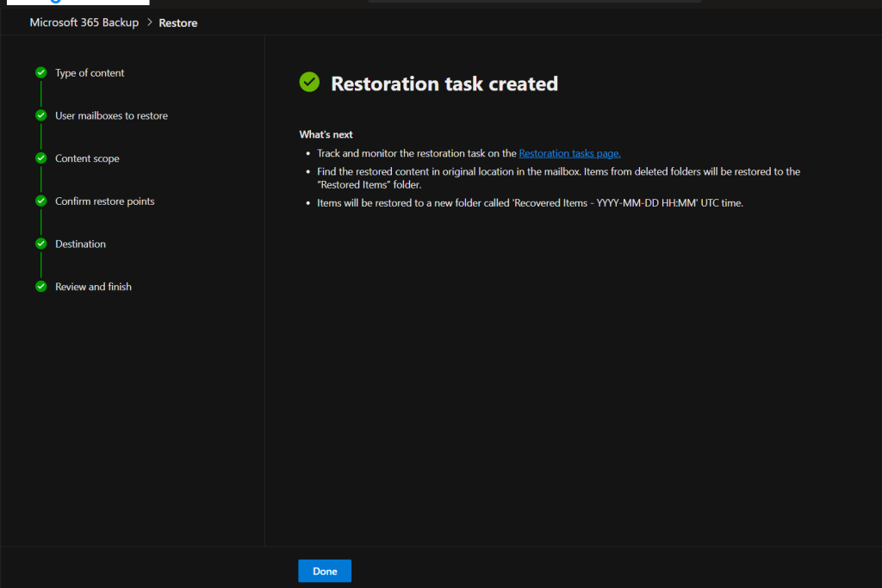The image size is (882, 588).
Task: Select the Review and finish step label
Action: 93,287
